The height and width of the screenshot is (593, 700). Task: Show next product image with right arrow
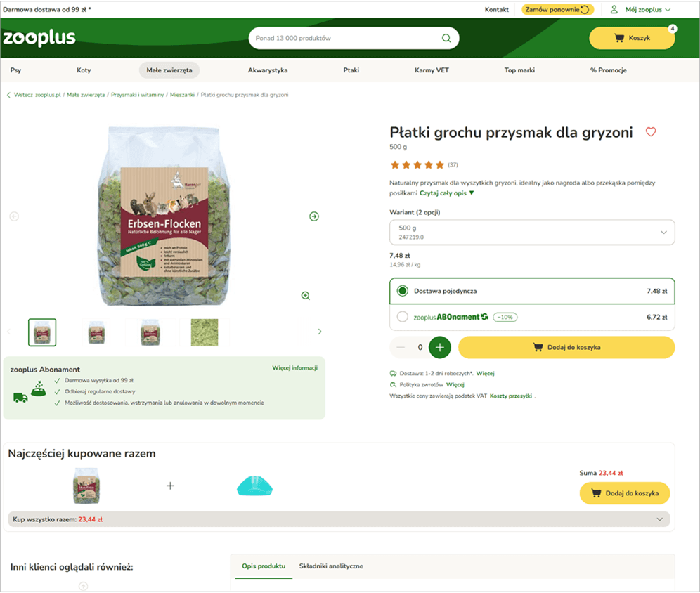coord(314,216)
